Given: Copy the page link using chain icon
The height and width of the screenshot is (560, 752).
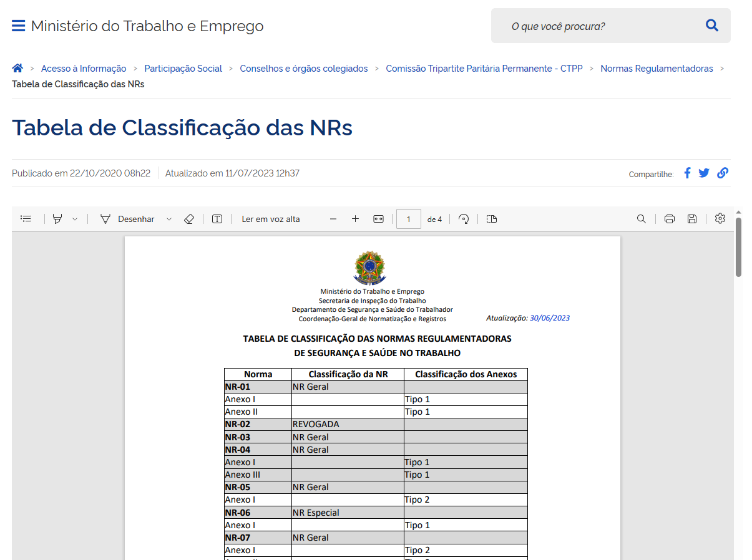Looking at the screenshot, I should (x=723, y=173).
